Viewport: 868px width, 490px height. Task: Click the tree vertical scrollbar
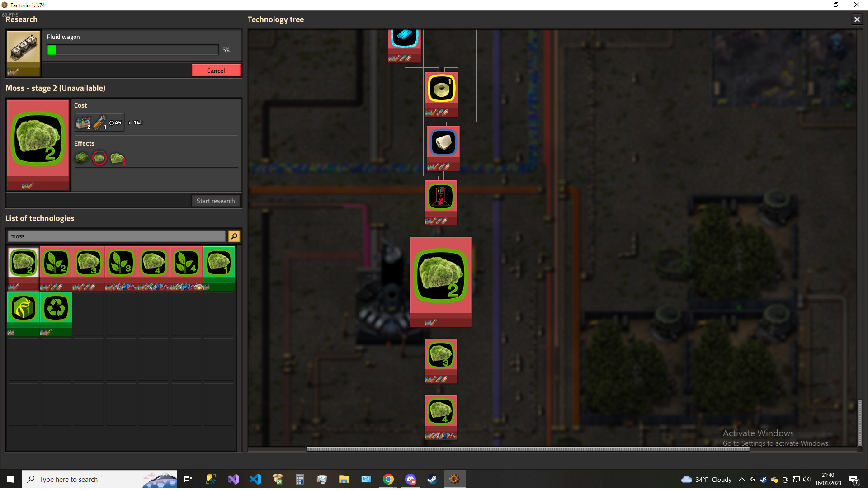coord(860,423)
